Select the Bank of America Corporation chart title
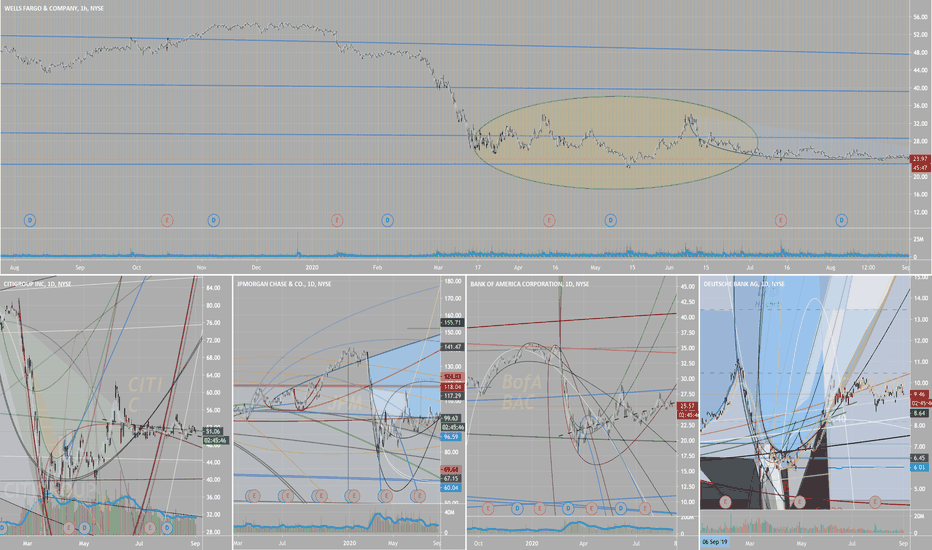The width and height of the screenshot is (932, 550). pyautogui.click(x=530, y=284)
